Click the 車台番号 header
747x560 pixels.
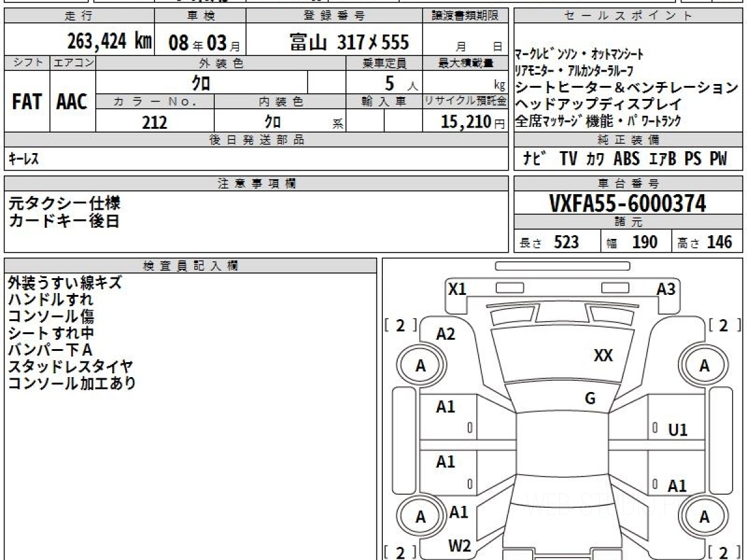click(x=629, y=183)
